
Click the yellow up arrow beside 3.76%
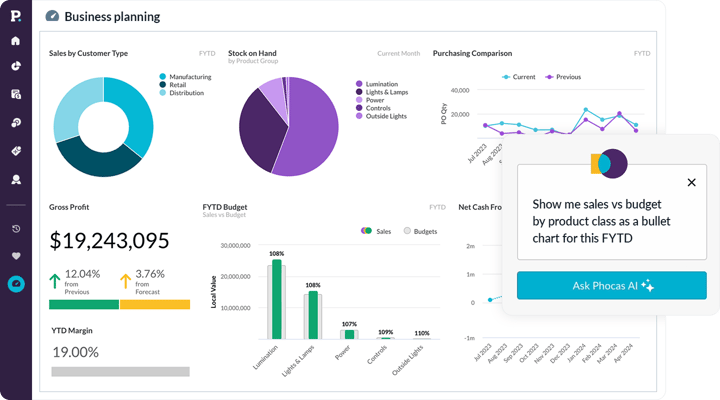pos(125,281)
